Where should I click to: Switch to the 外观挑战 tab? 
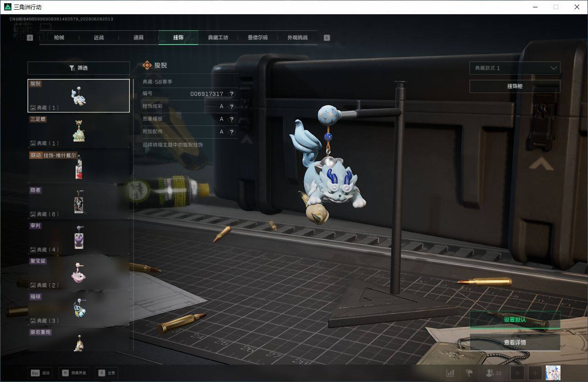(x=298, y=38)
